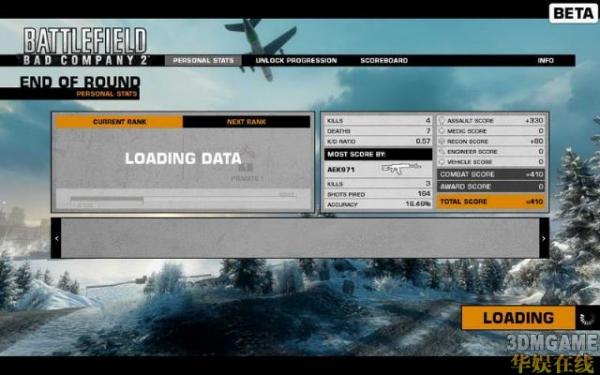
Task: Click the BETA badge
Action: pos(573,14)
